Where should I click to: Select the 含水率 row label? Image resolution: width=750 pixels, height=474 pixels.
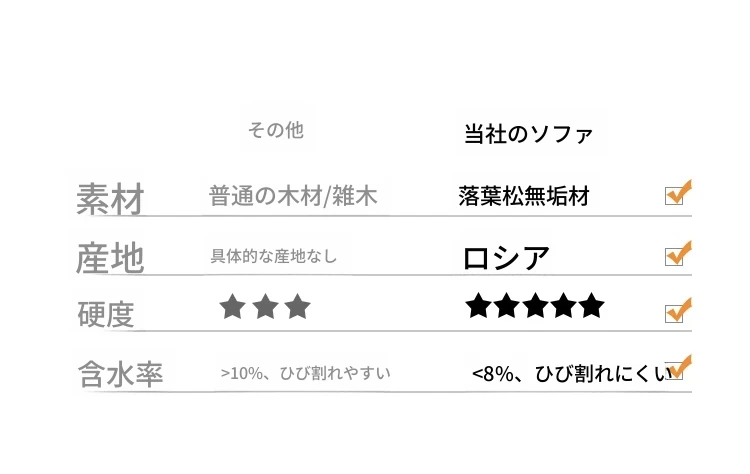[120, 374]
